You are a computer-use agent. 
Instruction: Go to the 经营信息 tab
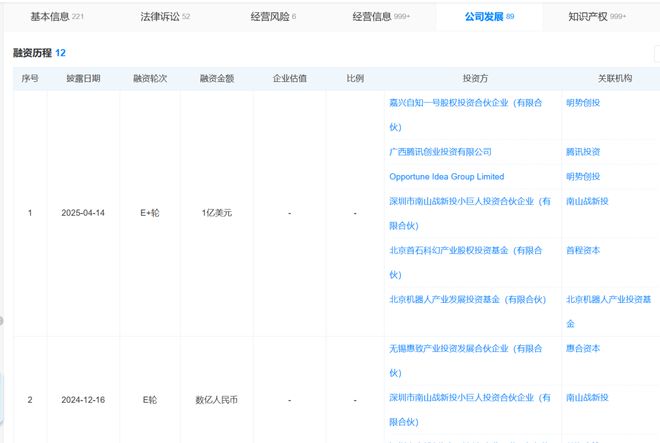click(381, 17)
